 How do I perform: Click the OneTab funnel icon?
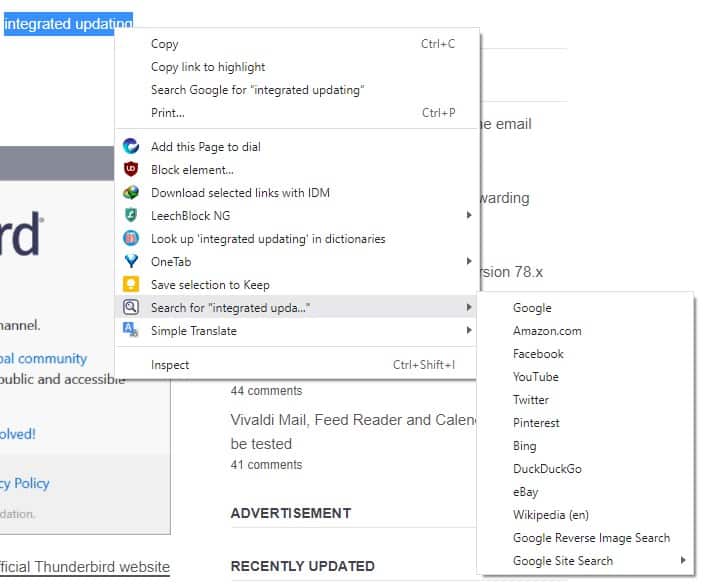(x=131, y=261)
